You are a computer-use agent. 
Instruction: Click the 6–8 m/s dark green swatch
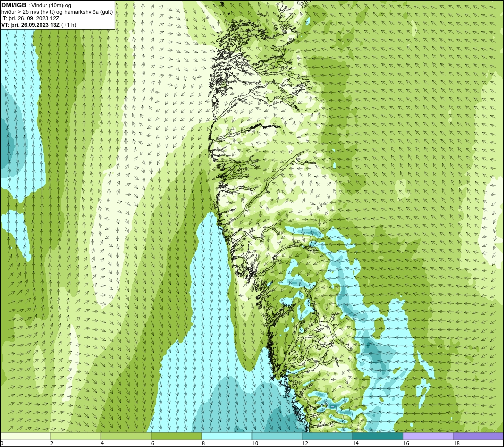176,436
